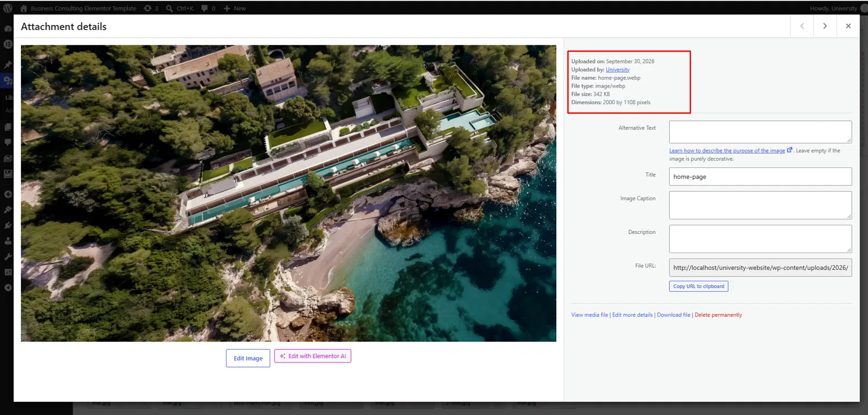
Task: Open the pending updates icon showing 3
Action: [151, 8]
